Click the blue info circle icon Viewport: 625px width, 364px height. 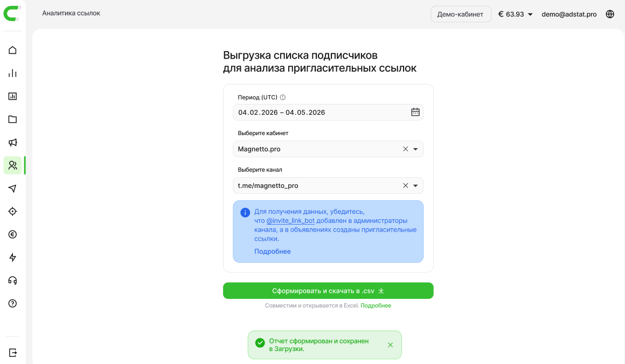tap(245, 213)
